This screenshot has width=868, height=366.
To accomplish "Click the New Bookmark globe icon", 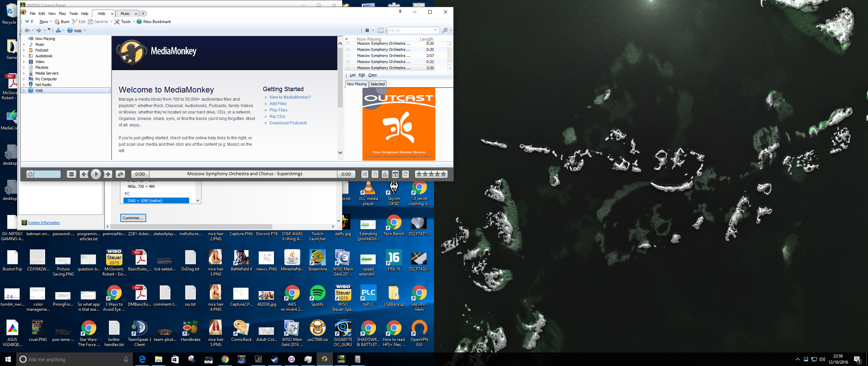I will (x=139, y=21).
